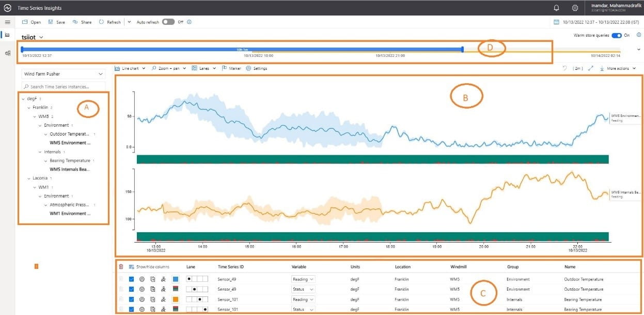The height and width of the screenshot is (315, 644).
Task: Toggle Warm store queries switch
Action: (617, 35)
